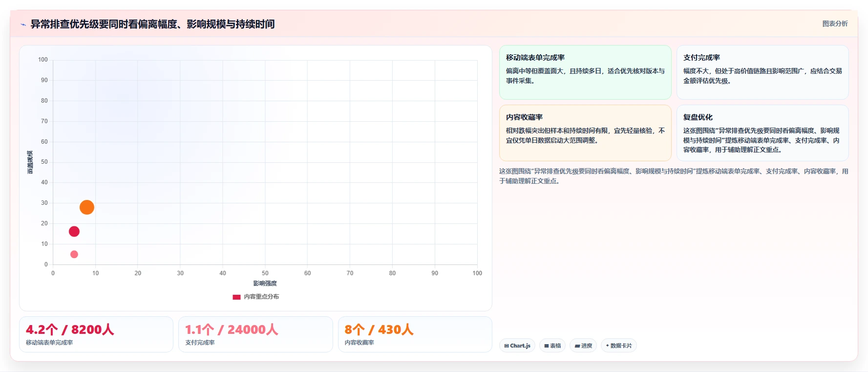Screen dimensions: 868x372
Task: Click the 内容收藏率 label under 8个
Action: coord(359,343)
